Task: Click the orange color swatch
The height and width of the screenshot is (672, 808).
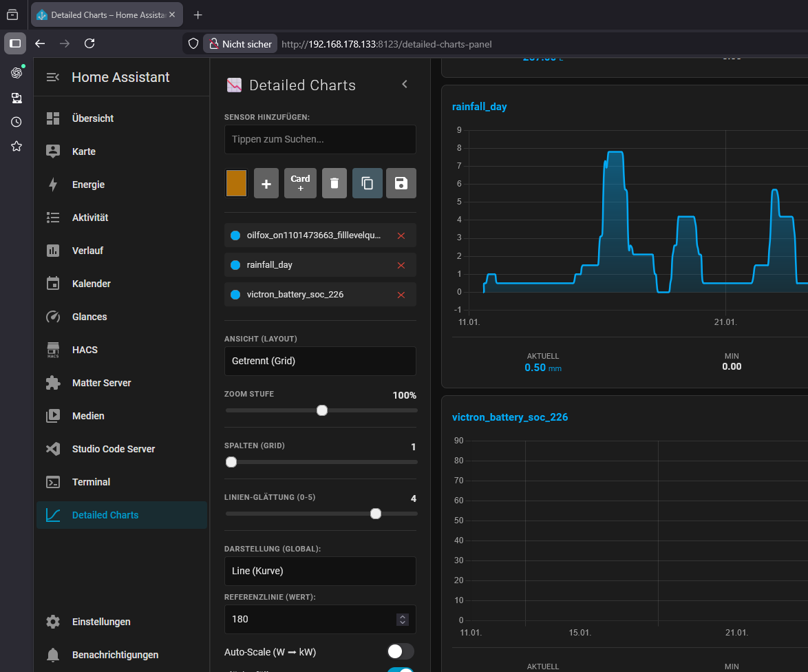Action: [x=236, y=183]
